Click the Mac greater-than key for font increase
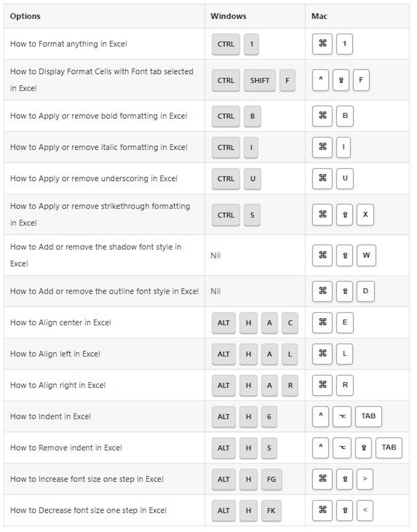Image resolution: width=417 pixels, height=532 pixels. (365, 479)
